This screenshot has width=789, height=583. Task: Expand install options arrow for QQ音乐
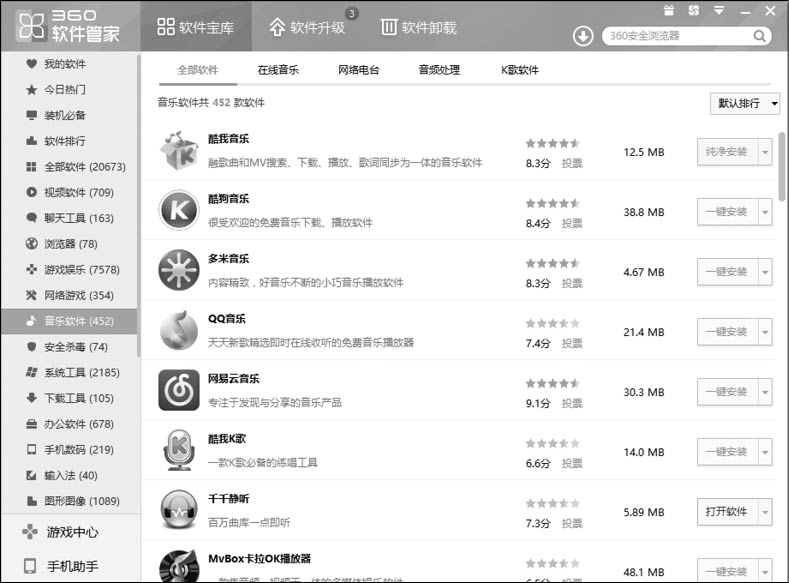coord(765,331)
